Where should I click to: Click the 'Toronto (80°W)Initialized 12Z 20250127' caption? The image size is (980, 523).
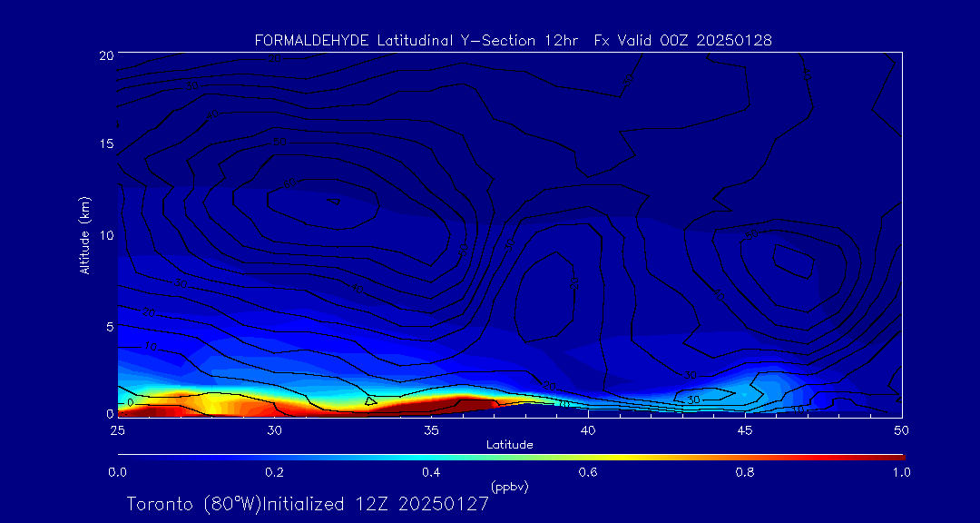point(309,504)
